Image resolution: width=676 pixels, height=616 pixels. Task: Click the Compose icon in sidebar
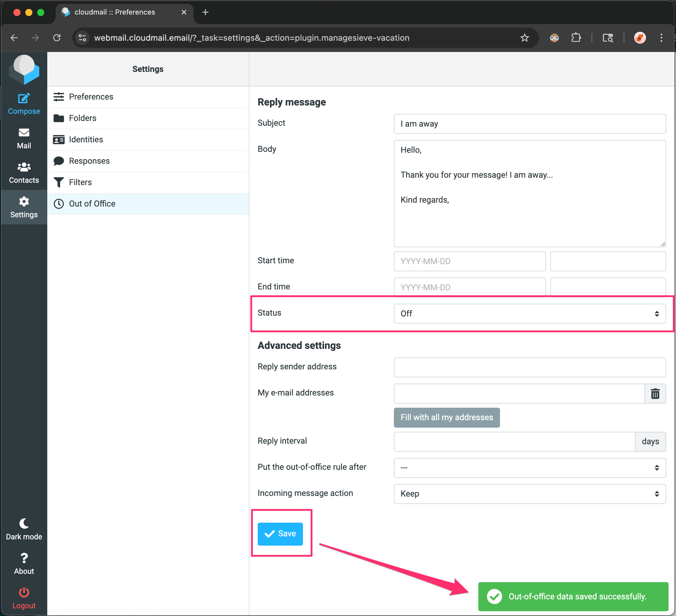tap(24, 99)
